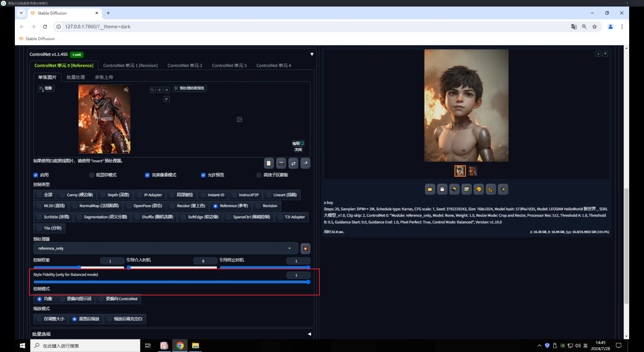Toggle the 完美像素模式 checkbox
The height and width of the screenshot is (352, 644).
coord(147,175)
